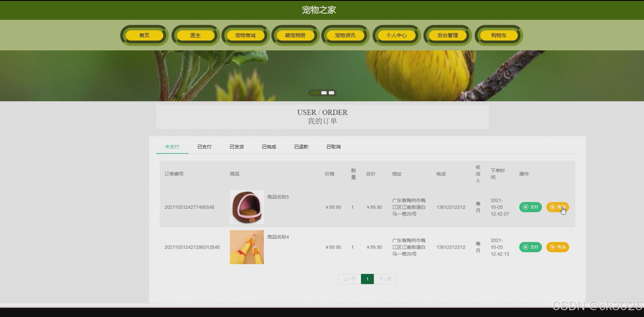Cancel the first order using 取消

[x=558, y=207]
